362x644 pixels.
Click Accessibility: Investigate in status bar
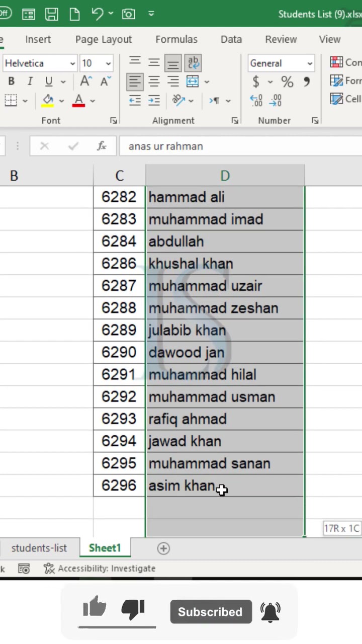(x=100, y=569)
